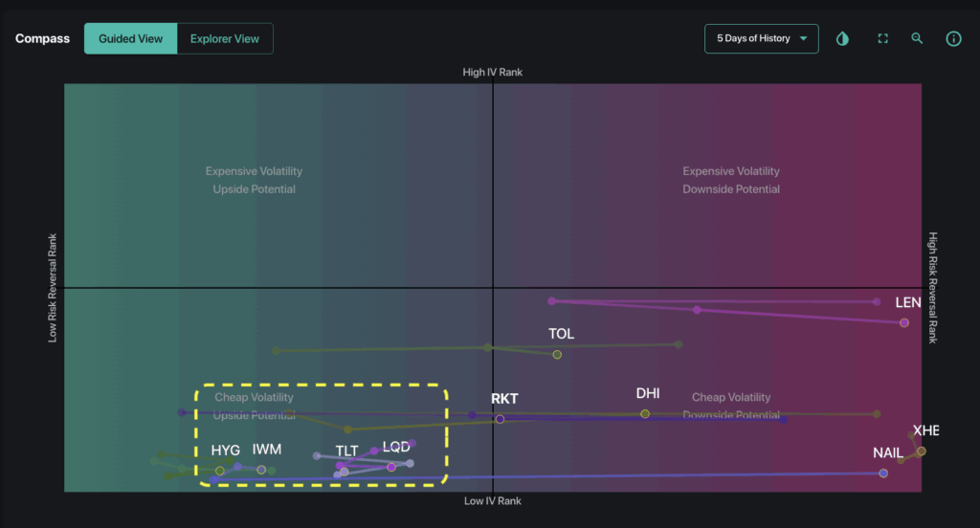980x528 pixels.
Task: Click the TOL ticker marker
Action: (557, 354)
